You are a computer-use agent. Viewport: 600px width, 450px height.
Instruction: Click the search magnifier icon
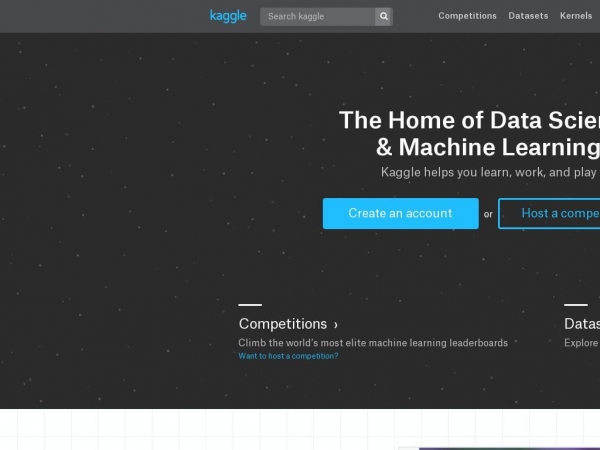(x=384, y=16)
